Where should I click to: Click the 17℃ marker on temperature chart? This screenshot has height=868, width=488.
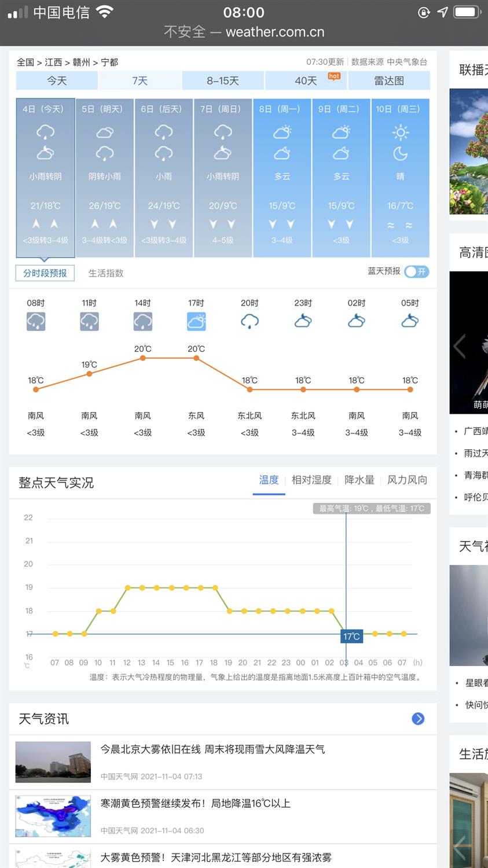[x=351, y=637]
